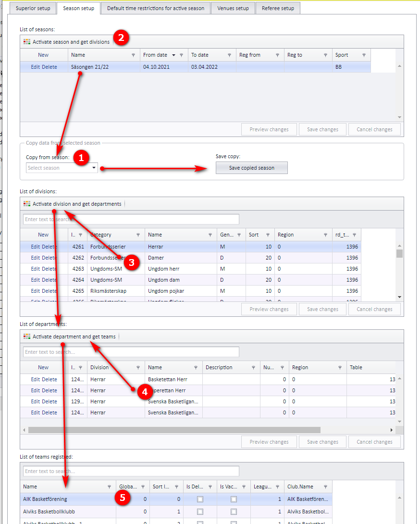
Task: Switch to Venues setup tab
Action: pos(233,8)
